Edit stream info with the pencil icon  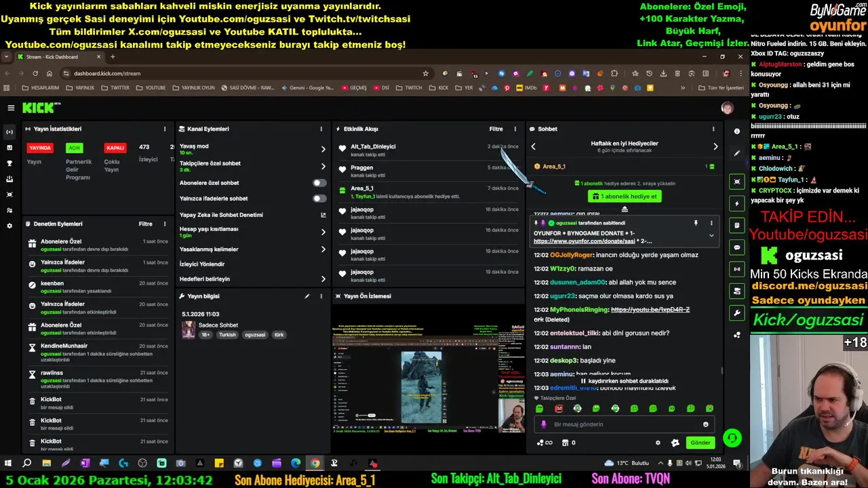click(x=307, y=296)
